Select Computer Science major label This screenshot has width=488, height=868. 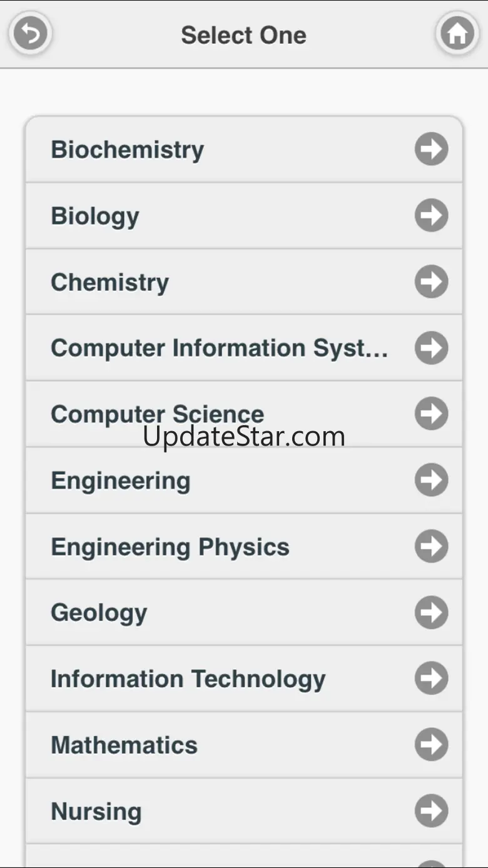click(x=158, y=414)
